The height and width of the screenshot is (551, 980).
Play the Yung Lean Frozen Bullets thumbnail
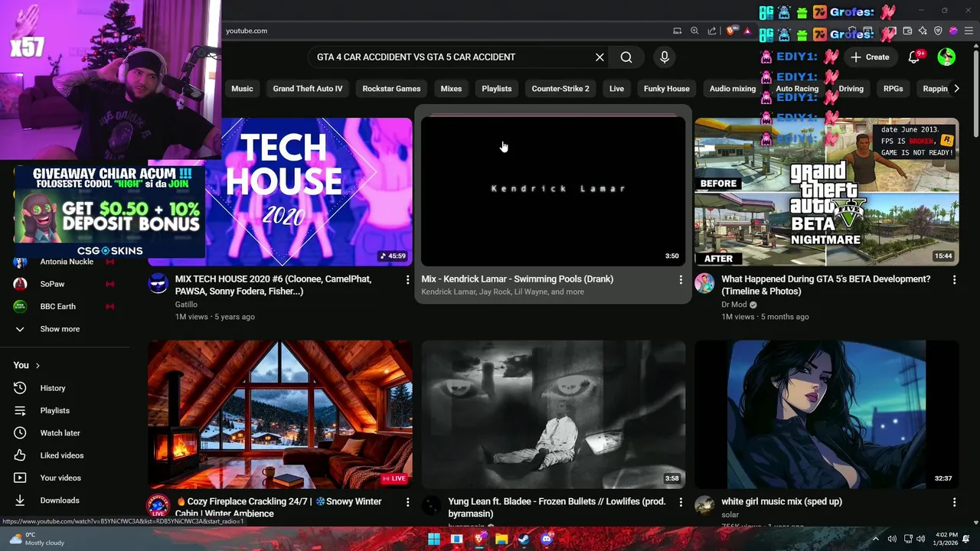(x=554, y=415)
